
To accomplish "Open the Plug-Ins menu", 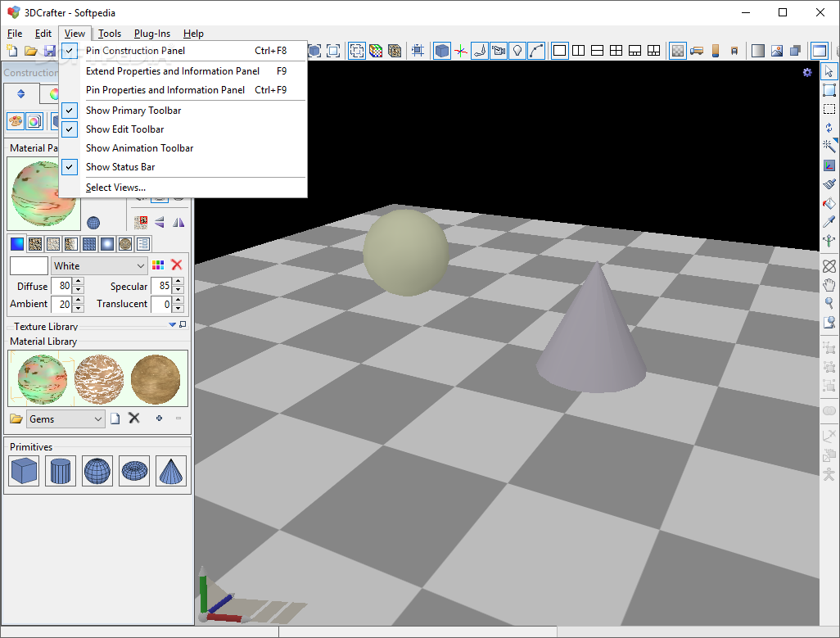I will [152, 34].
